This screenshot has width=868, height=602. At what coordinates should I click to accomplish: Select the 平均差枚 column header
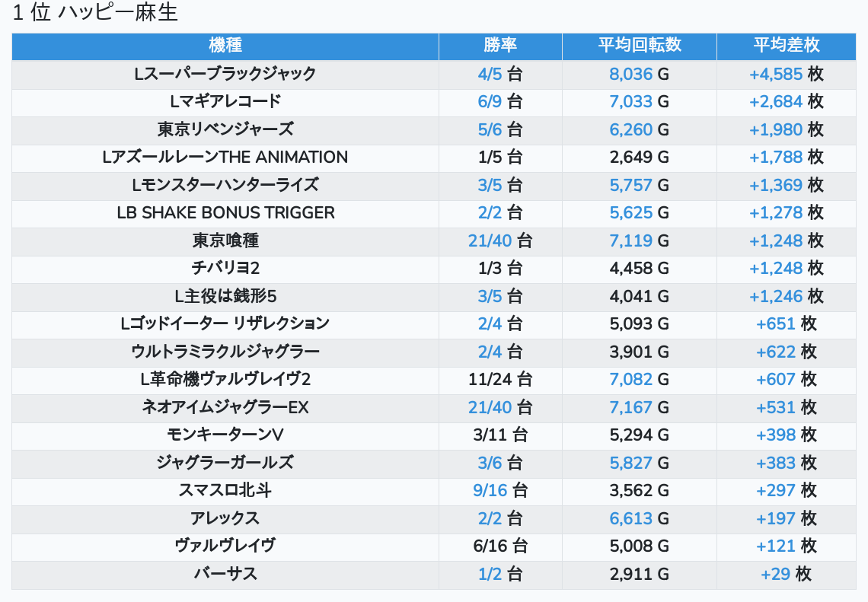pos(786,46)
